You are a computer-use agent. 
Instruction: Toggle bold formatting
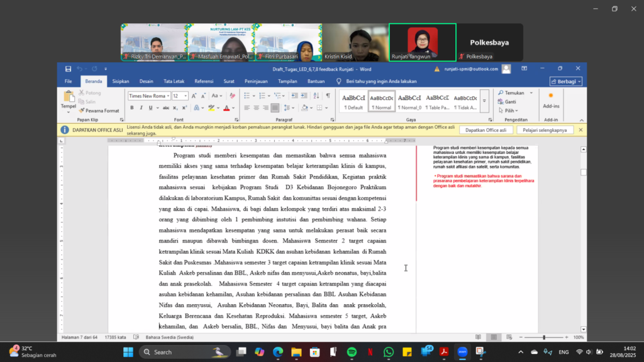(132, 108)
